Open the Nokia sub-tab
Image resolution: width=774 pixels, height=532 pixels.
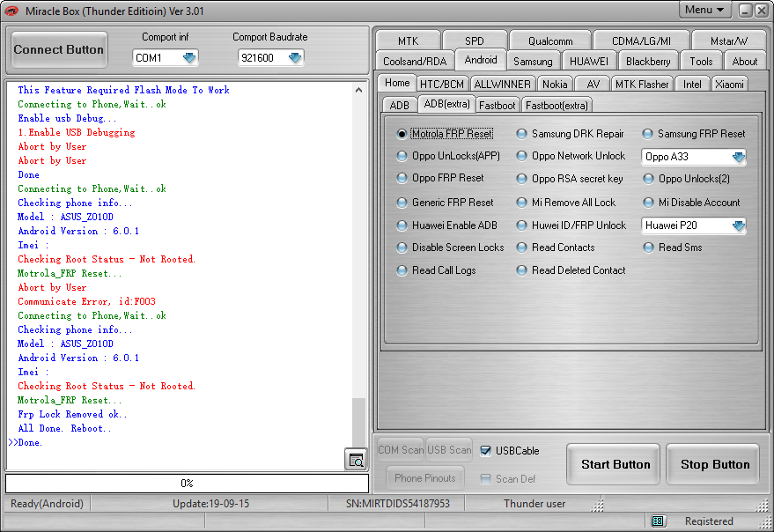click(555, 84)
